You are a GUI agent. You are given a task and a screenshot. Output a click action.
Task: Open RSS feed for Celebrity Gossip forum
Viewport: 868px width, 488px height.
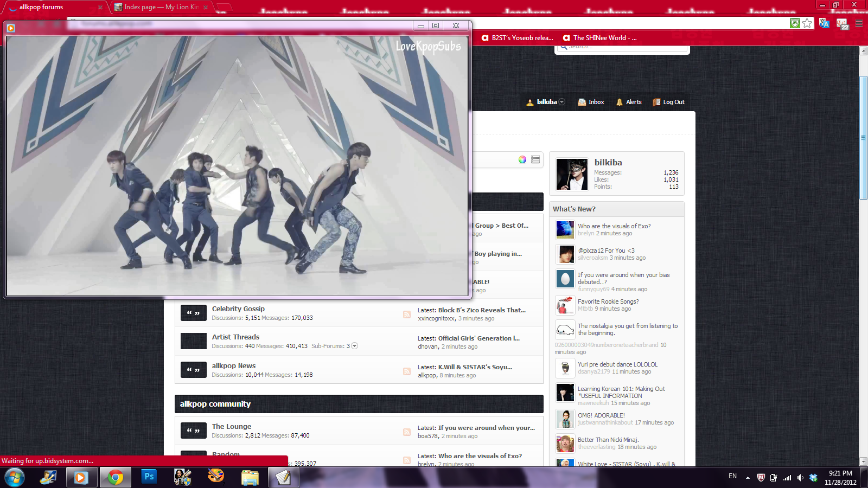click(406, 314)
